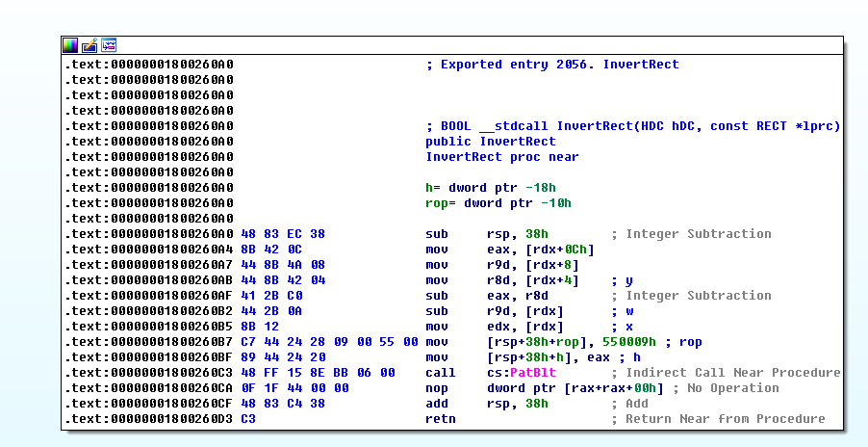
Task: Click opcode bytes 'C7 44 24 28 09 00 55 00'
Action: (x=329, y=342)
